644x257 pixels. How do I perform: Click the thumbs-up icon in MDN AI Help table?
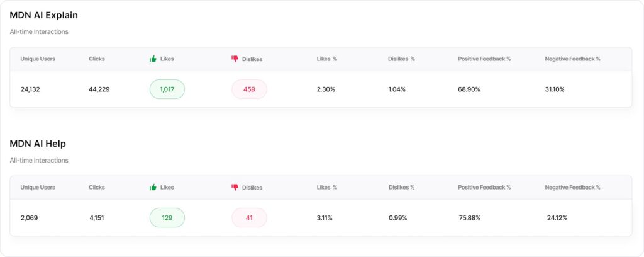coord(153,188)
